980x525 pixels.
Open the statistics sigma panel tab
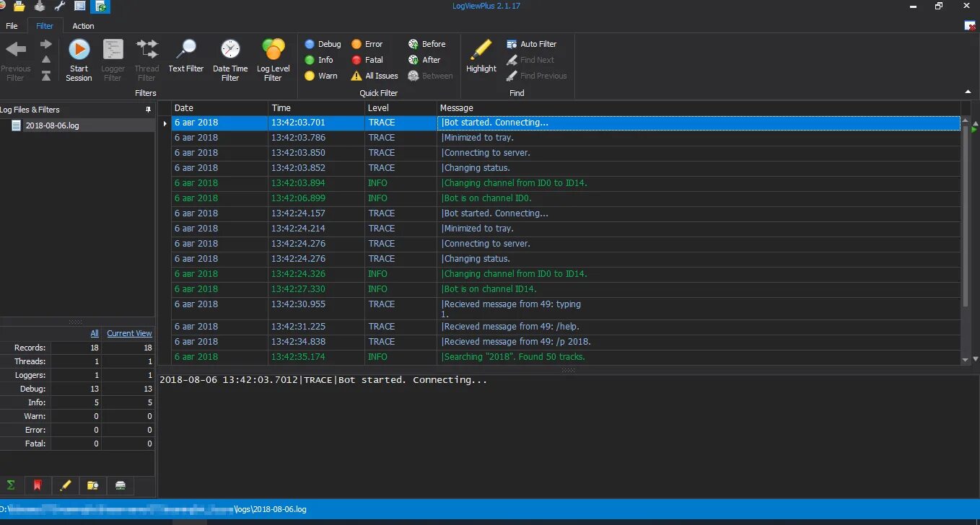click(11, 485)
